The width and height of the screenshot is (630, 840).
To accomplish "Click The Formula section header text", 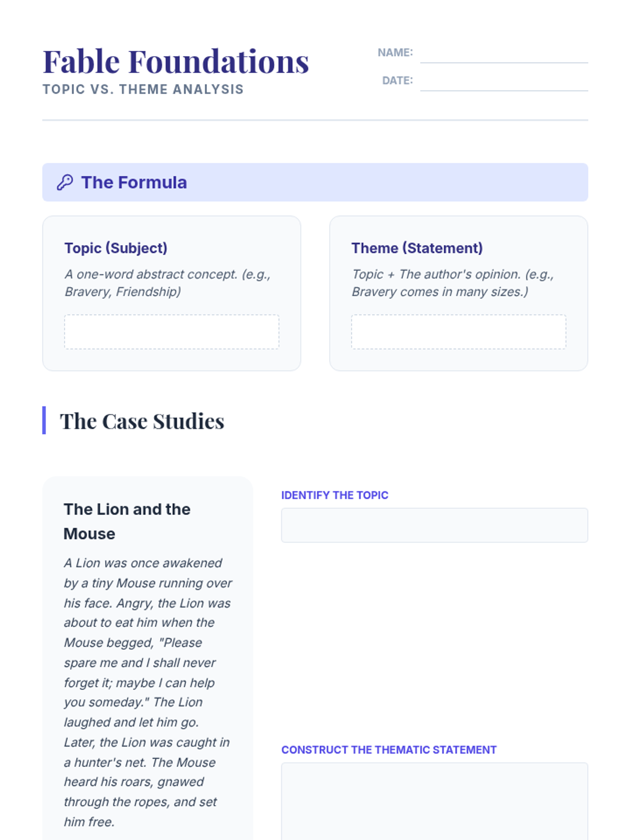I will 134,182.
